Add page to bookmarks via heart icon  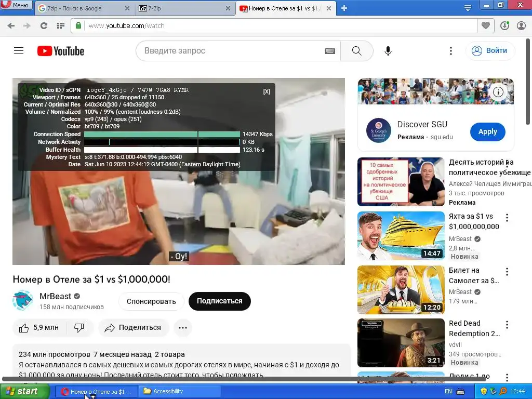tap(486, 25)
